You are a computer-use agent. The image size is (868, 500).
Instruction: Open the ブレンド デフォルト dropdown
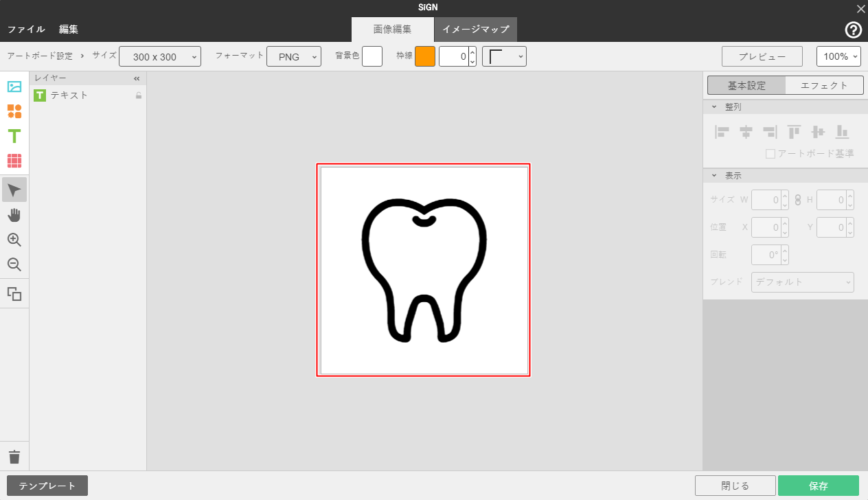(803, 282)
